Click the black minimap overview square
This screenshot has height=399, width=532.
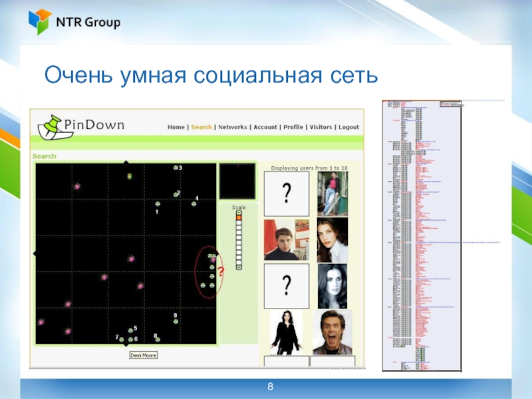coord(237,181)
